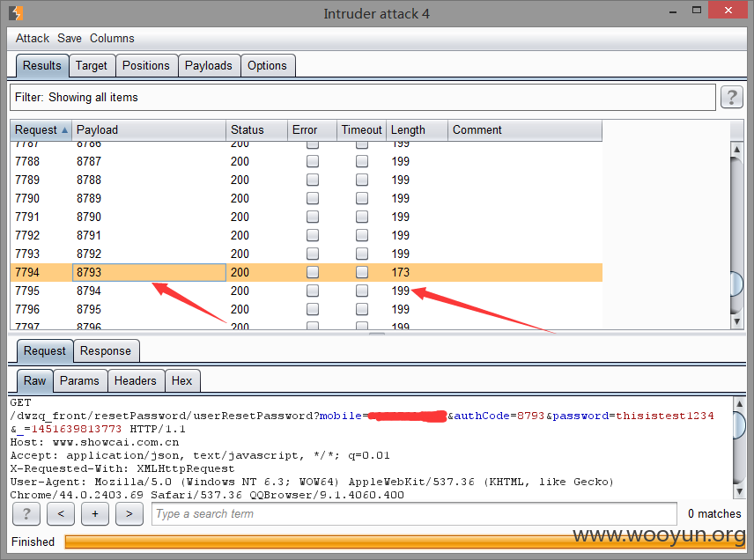Sort by Comment column header
The image size is (754, 560).
(x=525, y=130)
